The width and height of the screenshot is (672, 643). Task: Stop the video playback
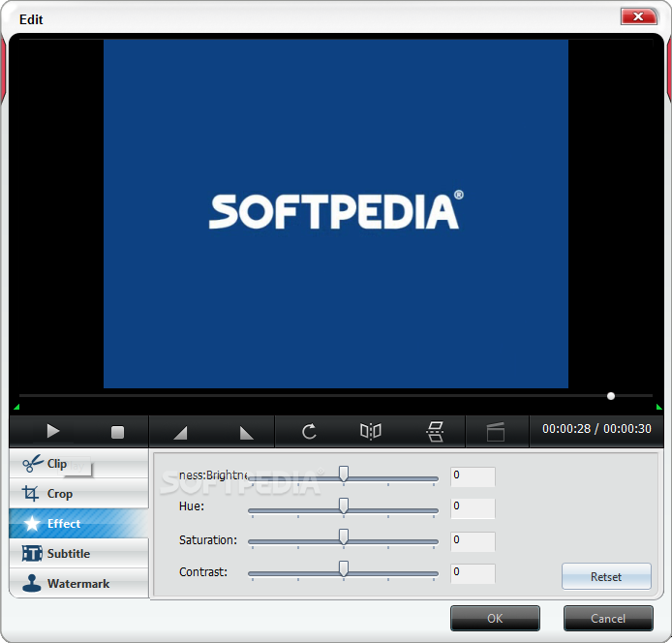pyautogui.click(x=117, y=432)
